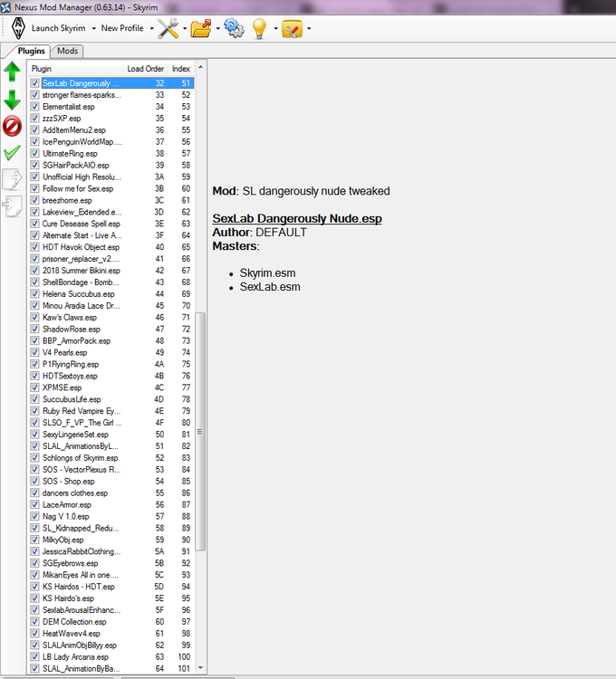This screenshot has height=679, width=616.
Task: Move selected plugin down with green arrow
Action: 12,100
